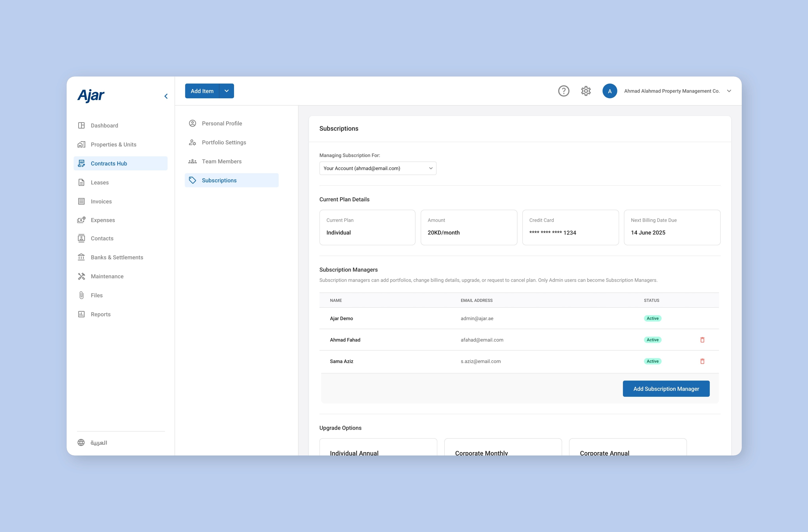Open settings via the gear icon
The image size is (808, 532).
(x=586, y=91)
